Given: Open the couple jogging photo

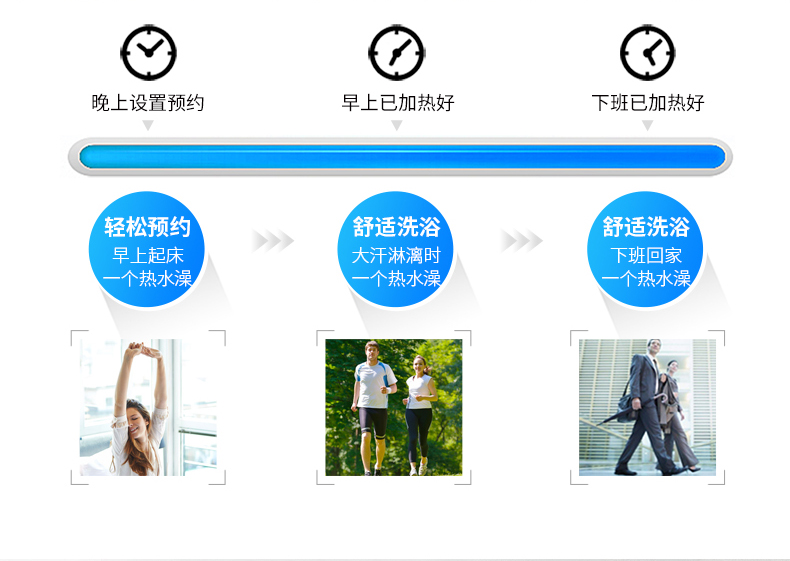Looking at the screenshot, I should [394, 407].
